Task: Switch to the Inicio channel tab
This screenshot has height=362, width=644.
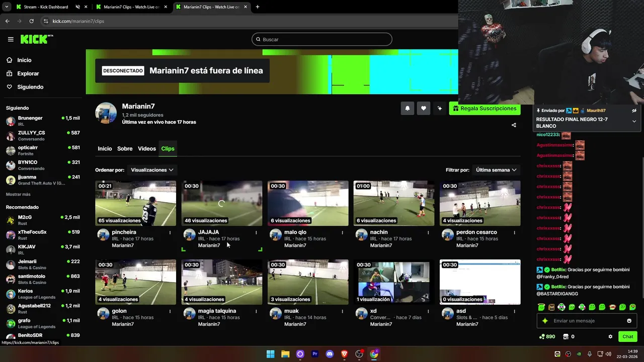Action: pos(105,149)
